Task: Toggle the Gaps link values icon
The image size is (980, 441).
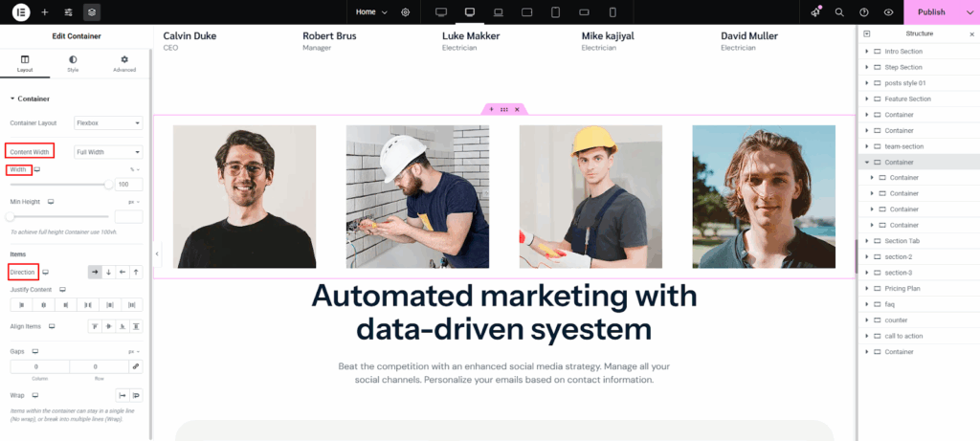Action: pos(135,366)
